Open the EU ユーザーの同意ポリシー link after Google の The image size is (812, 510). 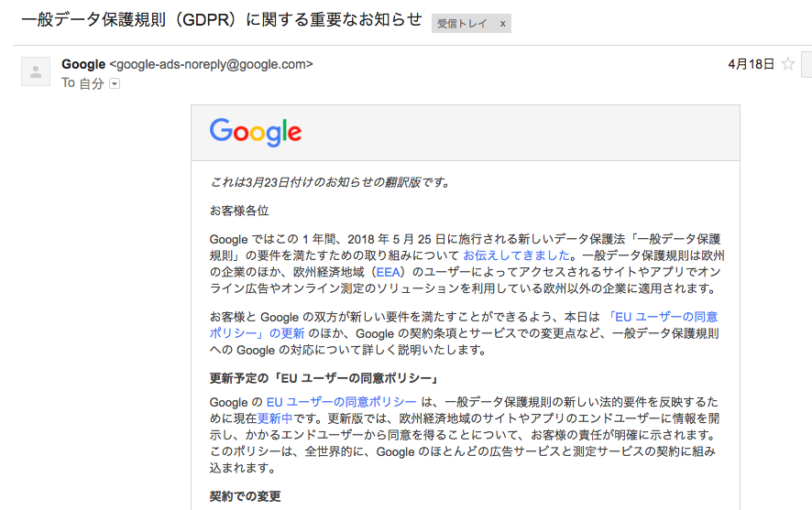[341, 402]
